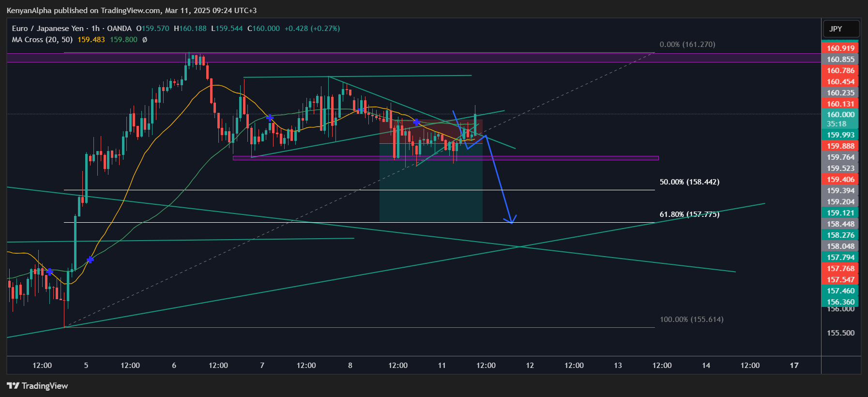Click the 159.204 price axis label
Viewport: 868px width, 397px height.
pos(840,202)
